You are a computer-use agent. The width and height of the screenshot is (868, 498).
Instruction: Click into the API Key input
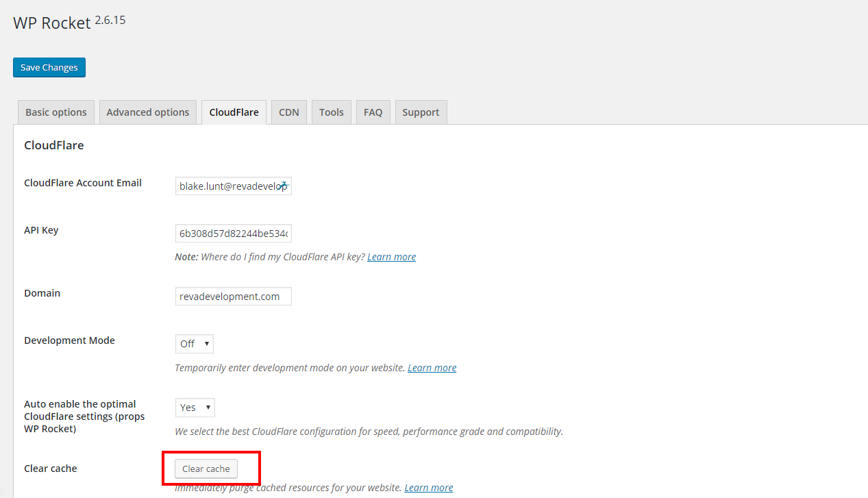click(x=234, y=233)
